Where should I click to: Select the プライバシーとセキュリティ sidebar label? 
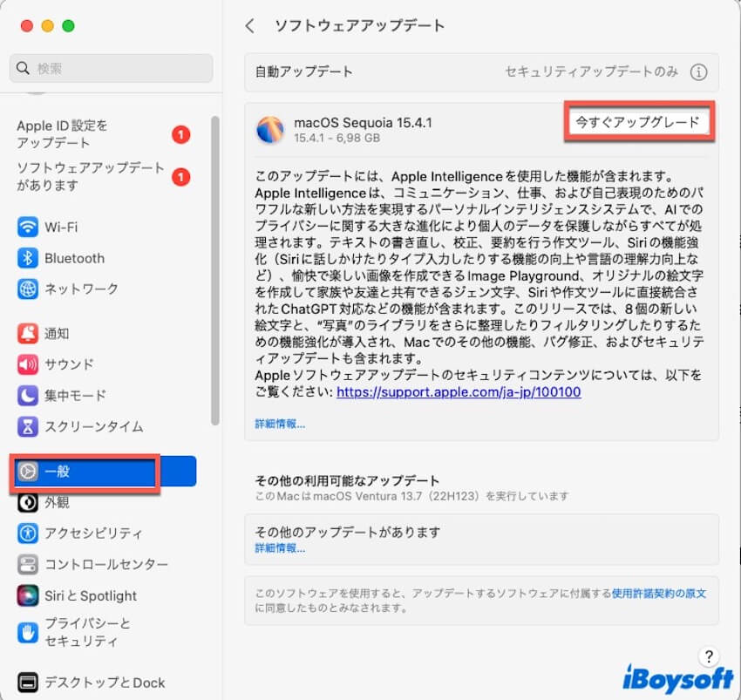pyautogui.click(x=87, y=632)
